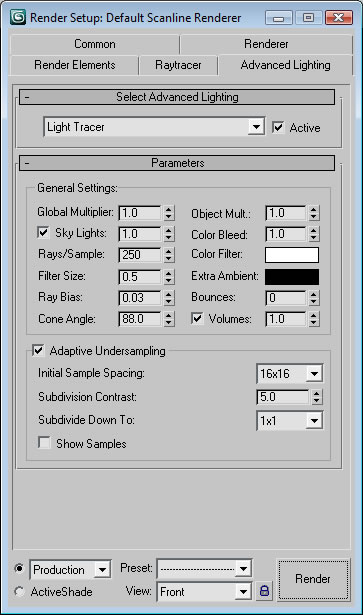Click the Object Mult. spinner arrows
363x615 pixels.
(314, 213)
